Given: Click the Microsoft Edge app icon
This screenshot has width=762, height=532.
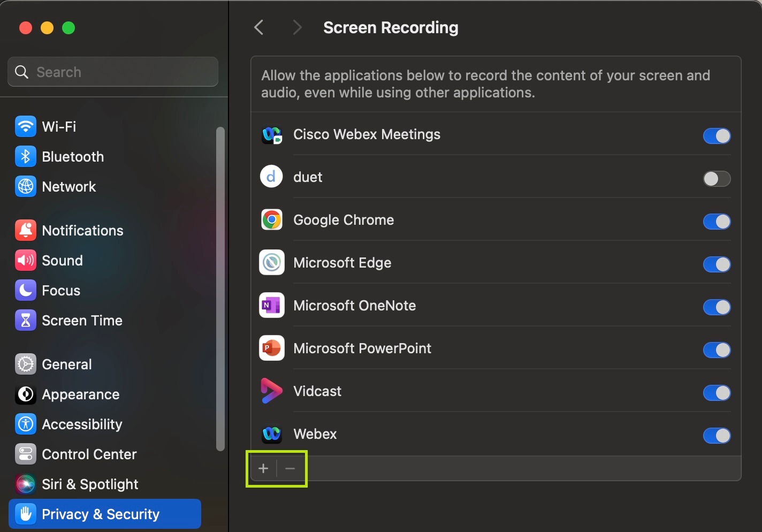Looking at the screenshot, I should pos(272,263).
